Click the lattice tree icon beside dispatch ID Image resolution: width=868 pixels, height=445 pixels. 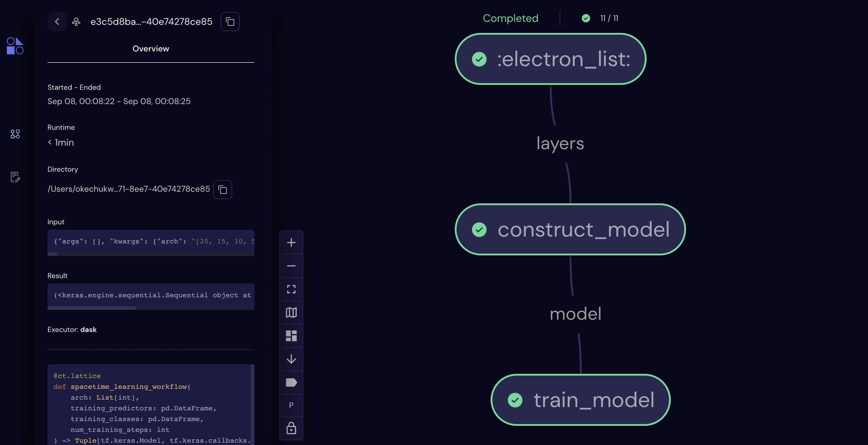[x=76, y=22]
